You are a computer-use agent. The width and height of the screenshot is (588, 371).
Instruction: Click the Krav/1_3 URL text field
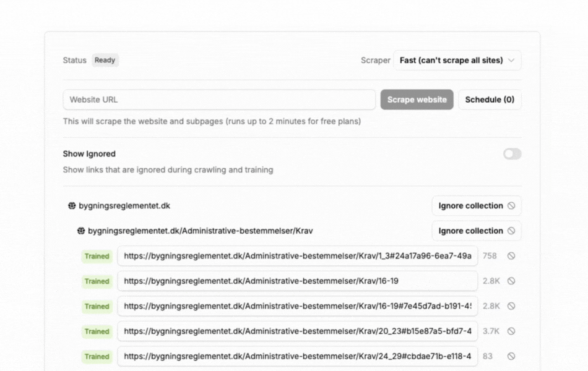297,256
